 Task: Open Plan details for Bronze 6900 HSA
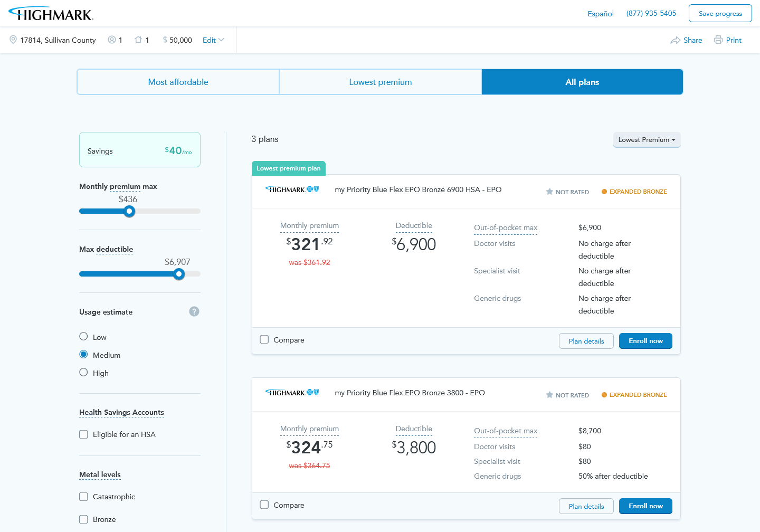point(586,341)
